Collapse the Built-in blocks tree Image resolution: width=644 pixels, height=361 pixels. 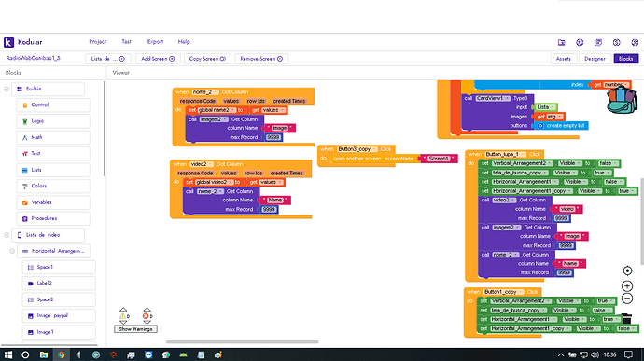(7, 89)
